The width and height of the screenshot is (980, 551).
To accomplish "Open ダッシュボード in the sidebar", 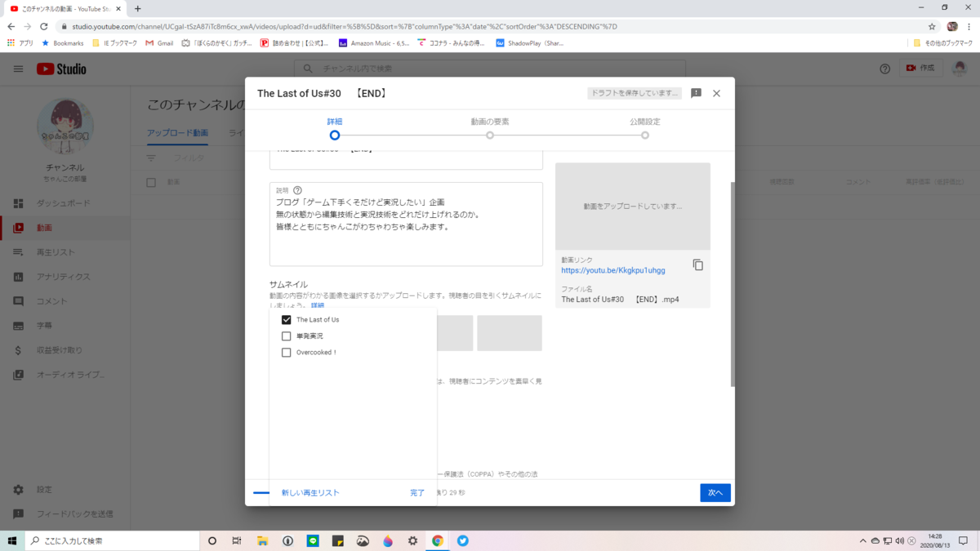I will (x=65, y=203).
